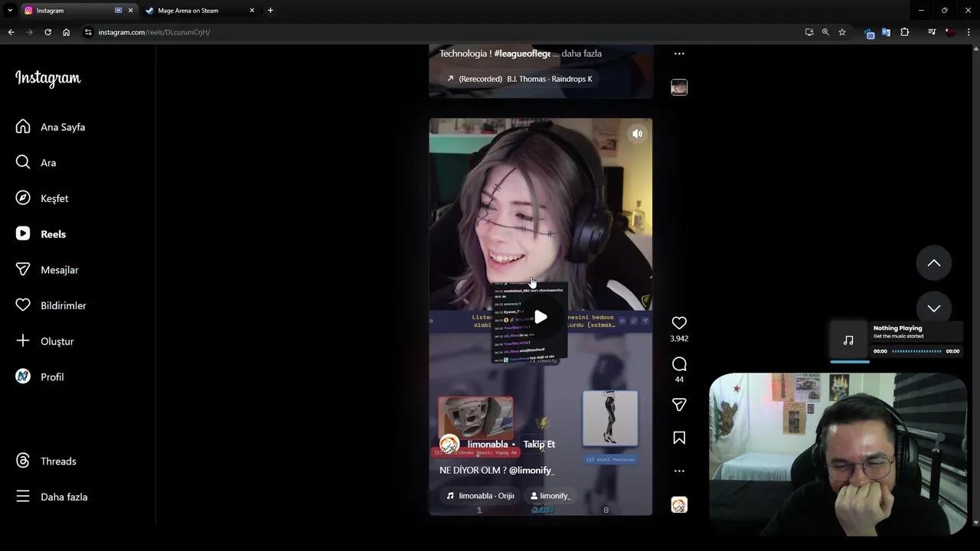The image size is (980, 551).
Task: Open B.J. Thomas Raindrops audio link
Action: tap(519, 79)
